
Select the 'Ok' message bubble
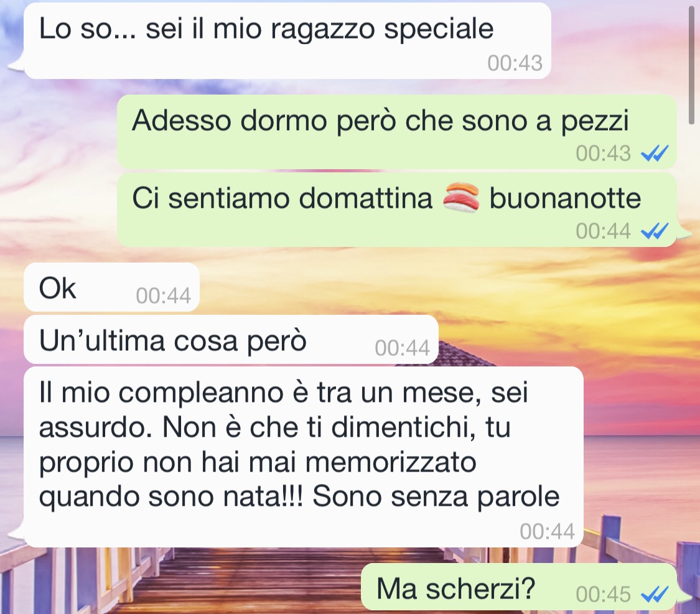coord(111,287)
